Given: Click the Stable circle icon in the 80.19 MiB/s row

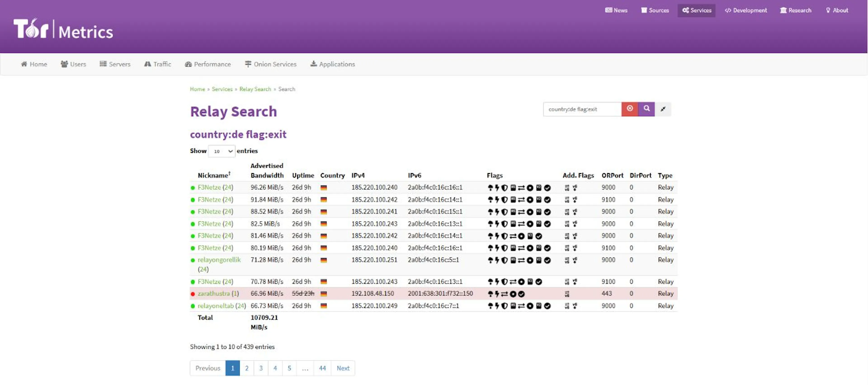Looking at the screenshot, I should [x=530, y=248].
